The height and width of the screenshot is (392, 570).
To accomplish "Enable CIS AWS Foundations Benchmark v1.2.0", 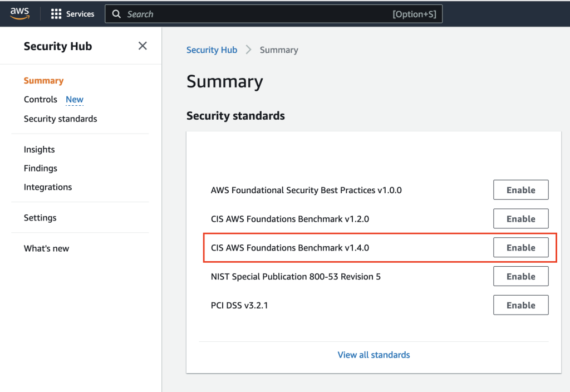I will (520, 218).
